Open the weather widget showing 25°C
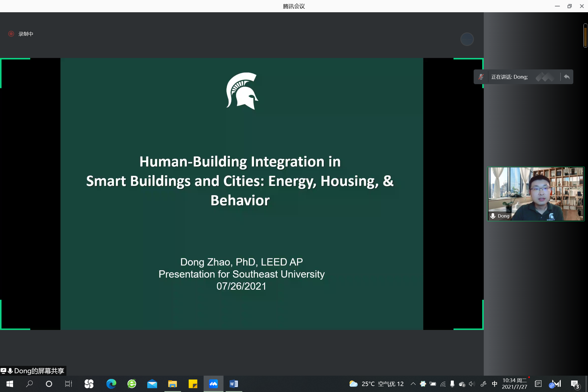This screenshot has width=588, height=392. tap(376, 384)
